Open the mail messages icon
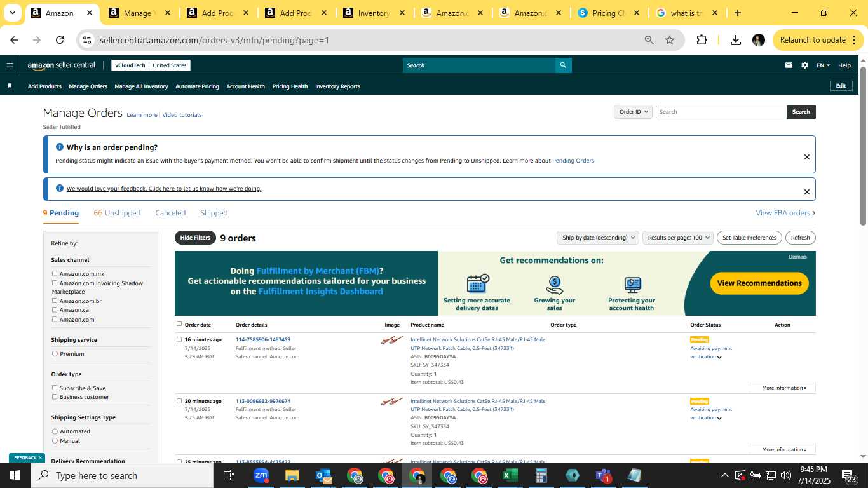 789,65
